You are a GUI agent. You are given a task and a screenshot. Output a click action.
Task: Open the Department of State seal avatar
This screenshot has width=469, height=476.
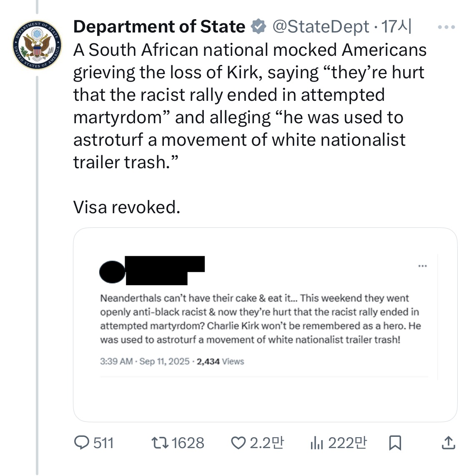37,45
